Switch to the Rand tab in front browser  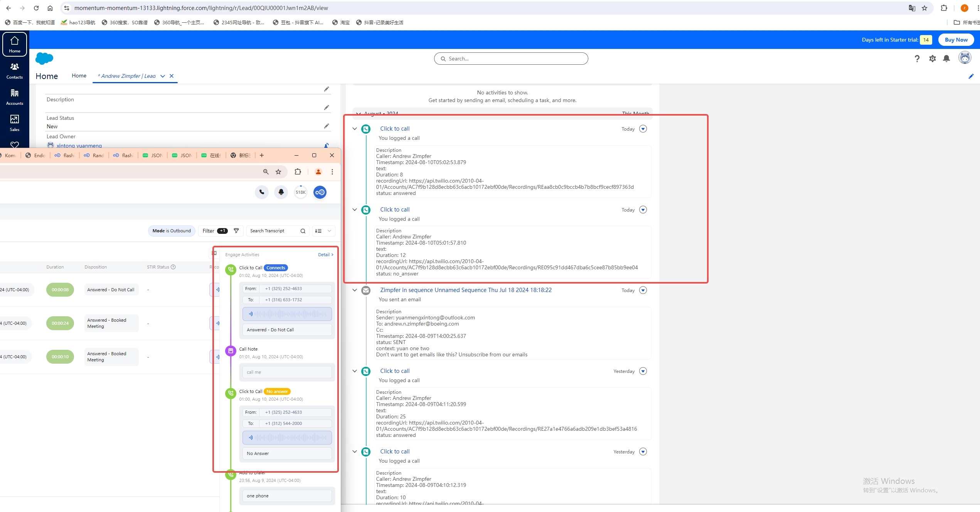click(94, 155)
